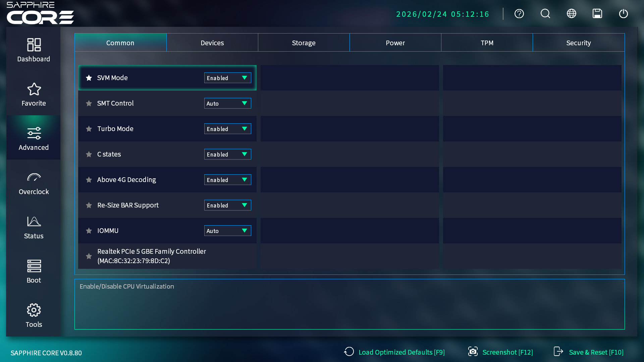Open the Dashboard section in sidebar
This screenshot has height=362, width=644.
tap(34, 50)
